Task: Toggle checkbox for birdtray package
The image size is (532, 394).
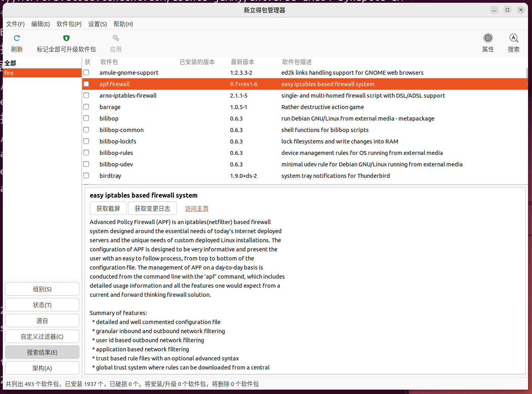Action: 86,175
